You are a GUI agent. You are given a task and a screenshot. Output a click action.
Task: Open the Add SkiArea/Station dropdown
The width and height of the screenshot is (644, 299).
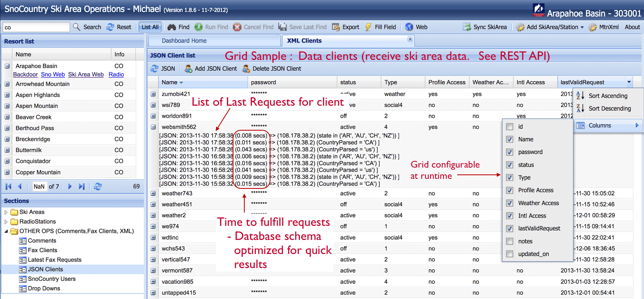point(582,27)
